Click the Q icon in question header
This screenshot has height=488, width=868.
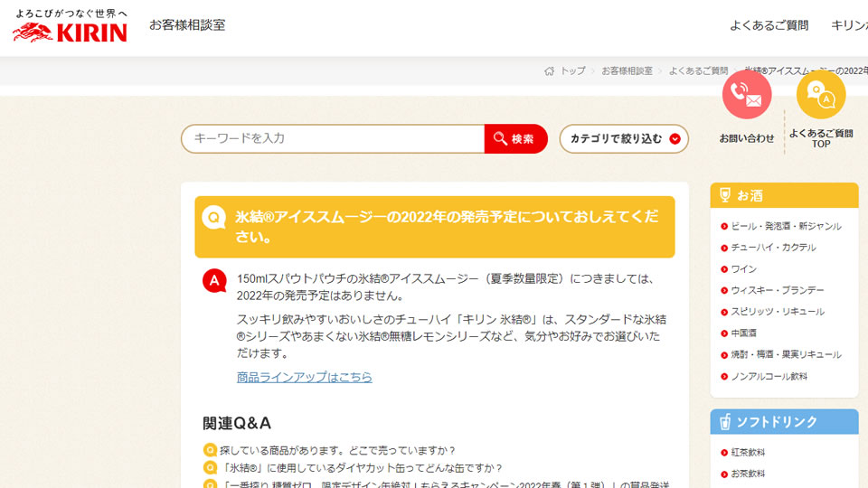tap(213, 218)
